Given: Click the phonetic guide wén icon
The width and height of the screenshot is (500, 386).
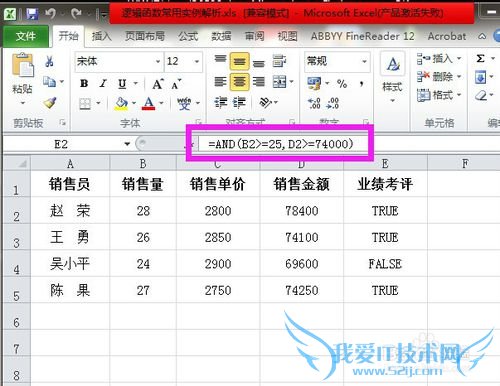Looking at the screenshot, I should click(x=184, y=103).
